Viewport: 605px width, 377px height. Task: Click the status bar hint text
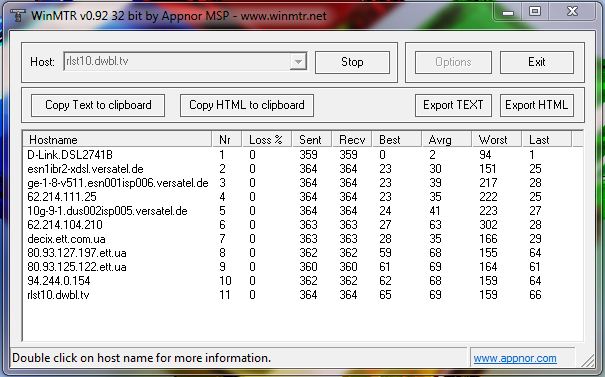click(141, 358)
